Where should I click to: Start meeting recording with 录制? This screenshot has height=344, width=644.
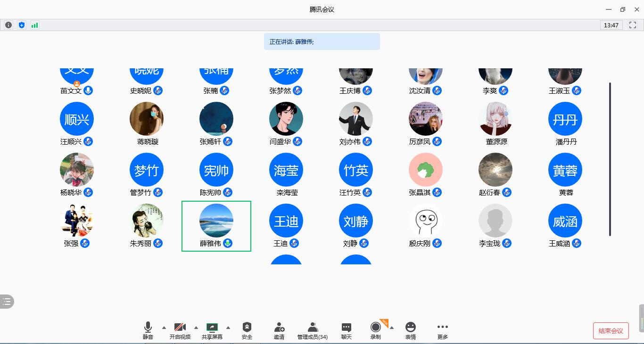tap(375, 328)
